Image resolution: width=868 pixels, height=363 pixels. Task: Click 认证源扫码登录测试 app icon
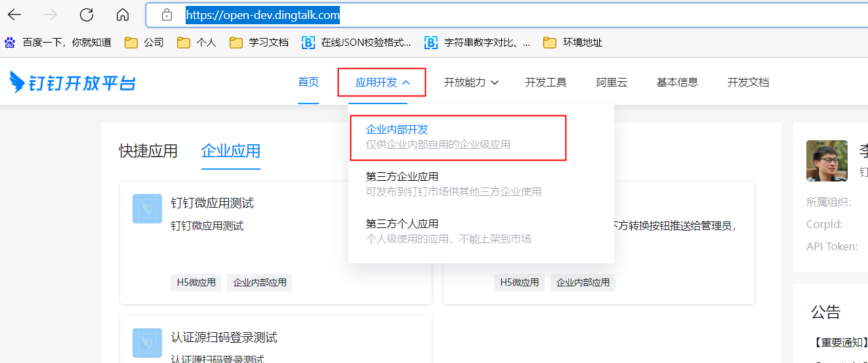pos(147,343)
